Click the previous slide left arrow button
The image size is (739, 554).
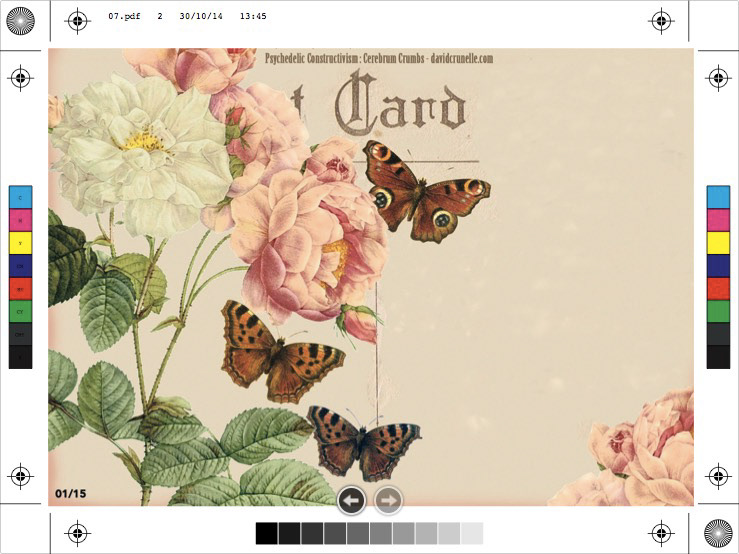[352, 499]
